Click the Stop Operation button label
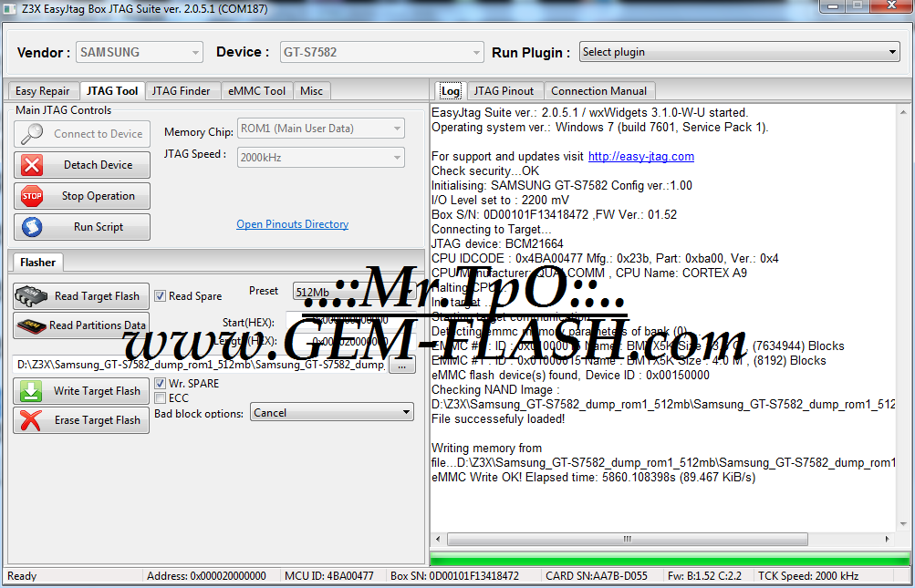 point(98,196)
